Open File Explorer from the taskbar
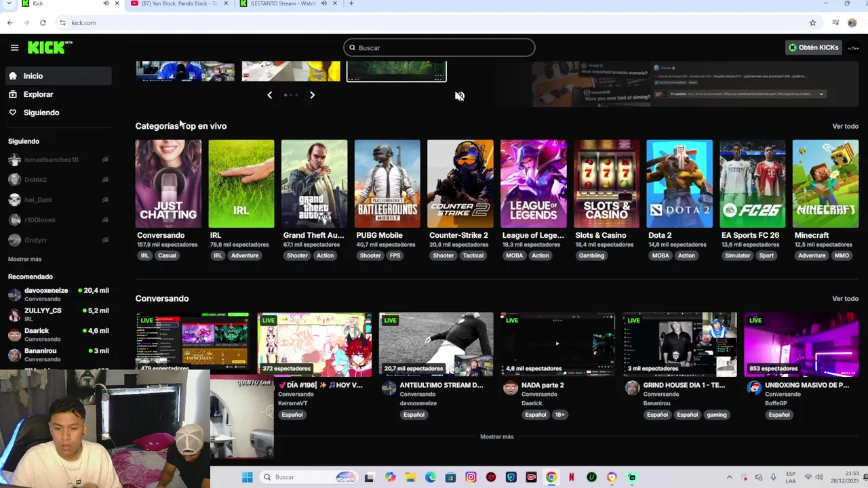The height and width of the screenshot is (488, 868). pos(410,477)
